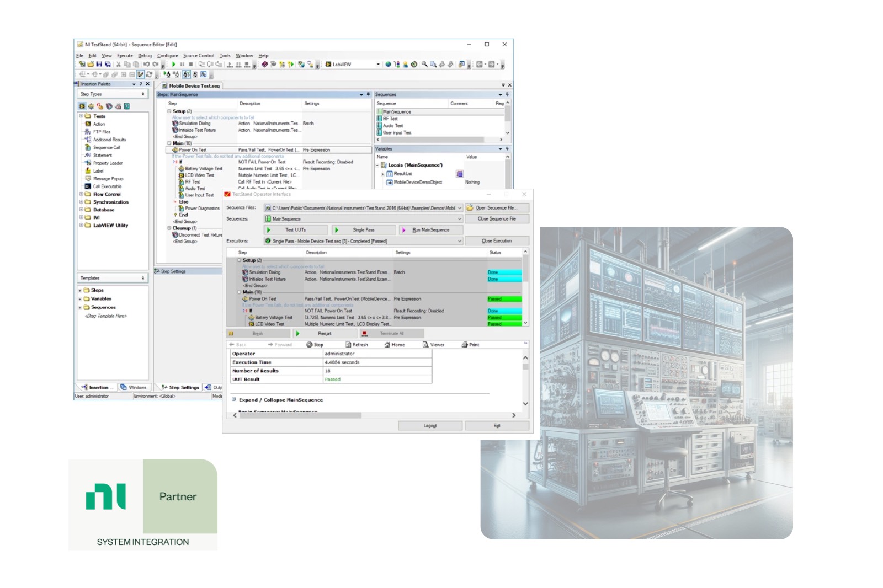Screen dimensions: 883x588
Task: Click the Cut scissors icon in toolbar
Action: pyautogui.click(x=118, y=64)
